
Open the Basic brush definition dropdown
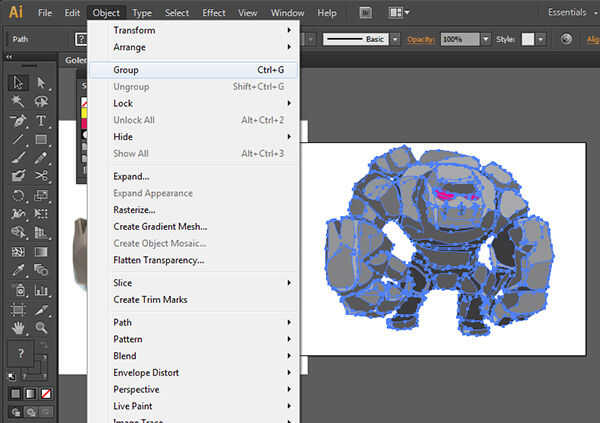pyautogui.click(x=395, y=39)
